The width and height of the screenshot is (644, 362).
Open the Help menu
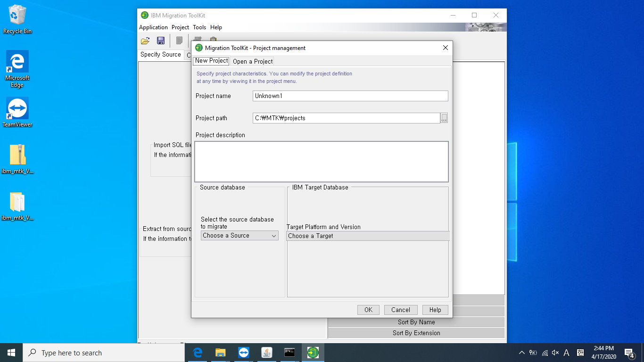(x=216, y=27)
